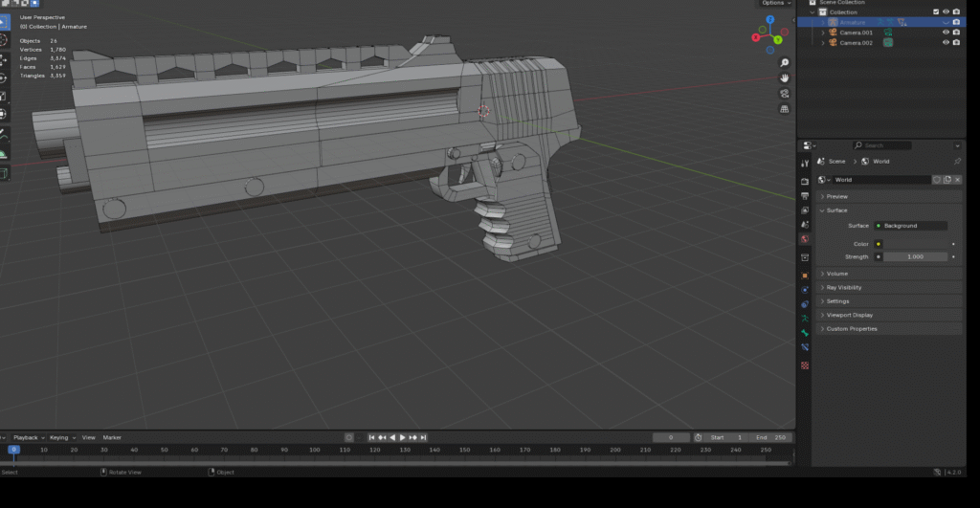The width and height of the screenshot is (980, 508).
Task: Click the play animation button
Action: click(402, 437)
